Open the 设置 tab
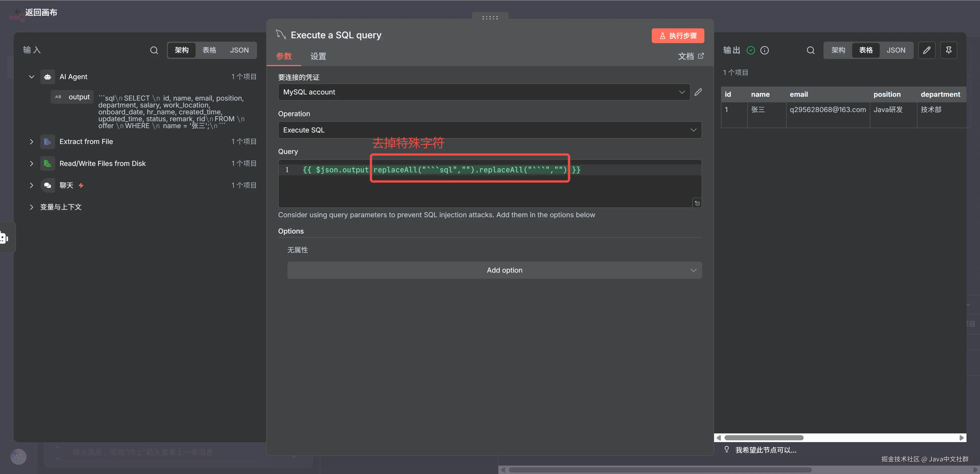 pos(318,56)
